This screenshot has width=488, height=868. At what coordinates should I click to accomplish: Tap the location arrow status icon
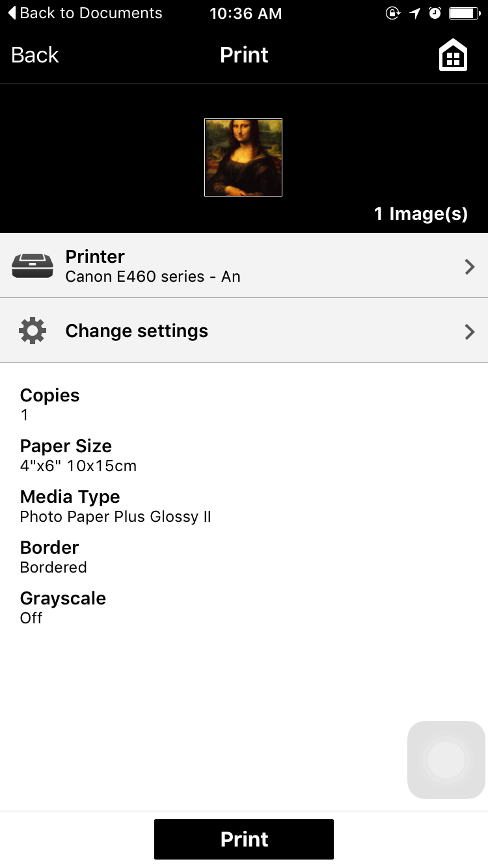pos(415,13)
